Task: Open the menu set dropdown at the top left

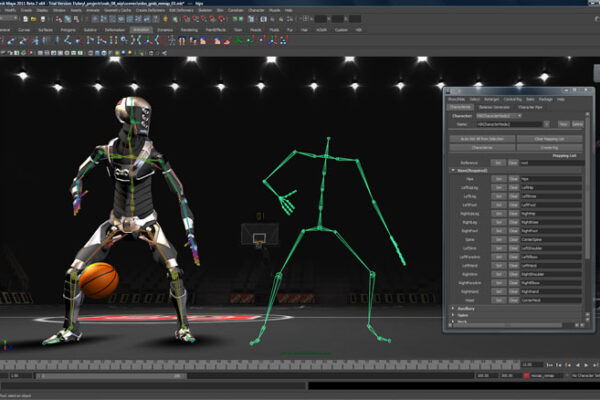Action: 9,18
